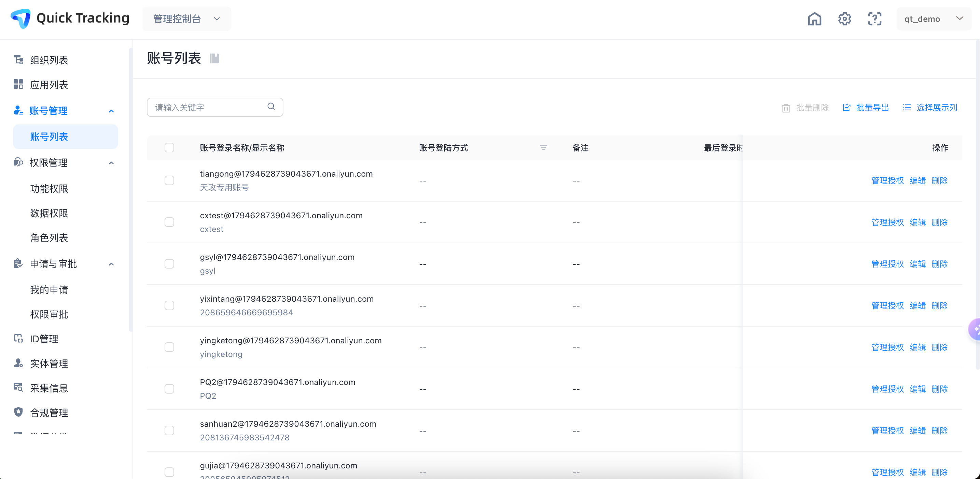The height and width of the screenshot is (479, 980).
Task: Click the 选择展示列 list icon
Action: [907, 108]
